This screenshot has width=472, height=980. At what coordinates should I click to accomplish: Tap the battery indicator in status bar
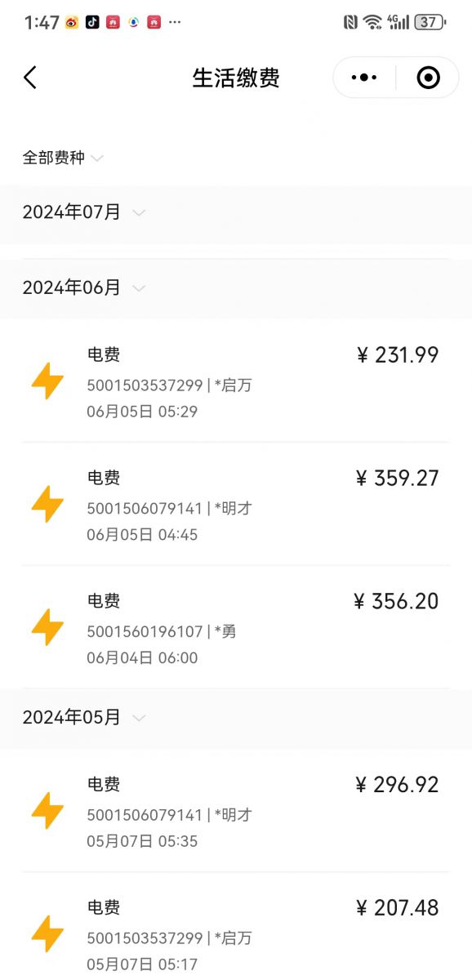(430, 22)
